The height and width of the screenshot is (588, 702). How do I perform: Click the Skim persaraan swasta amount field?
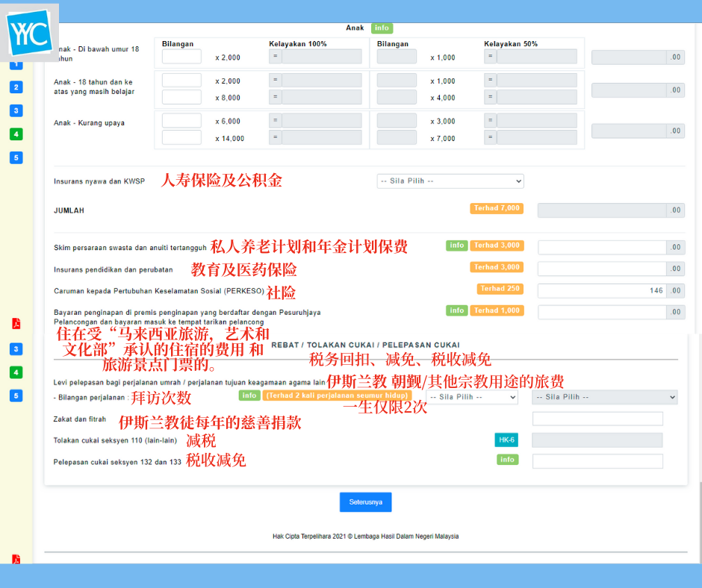coord(602,248)
